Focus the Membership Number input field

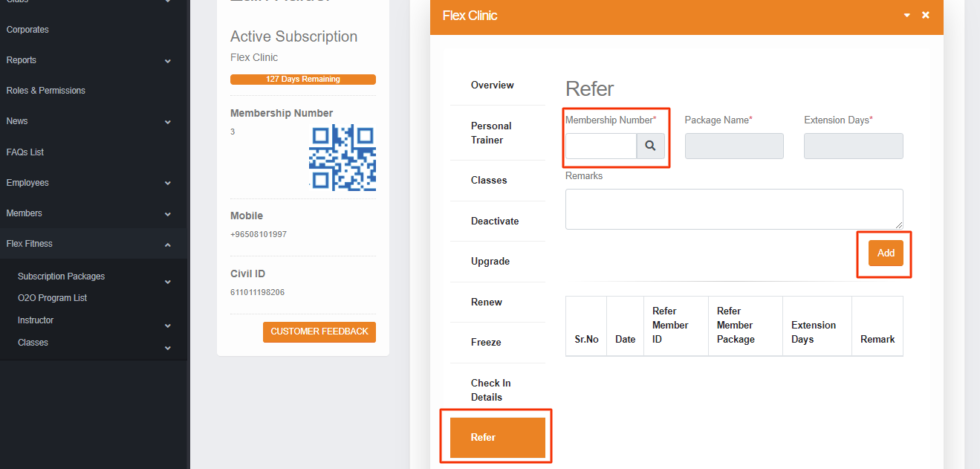click(600, 146)
